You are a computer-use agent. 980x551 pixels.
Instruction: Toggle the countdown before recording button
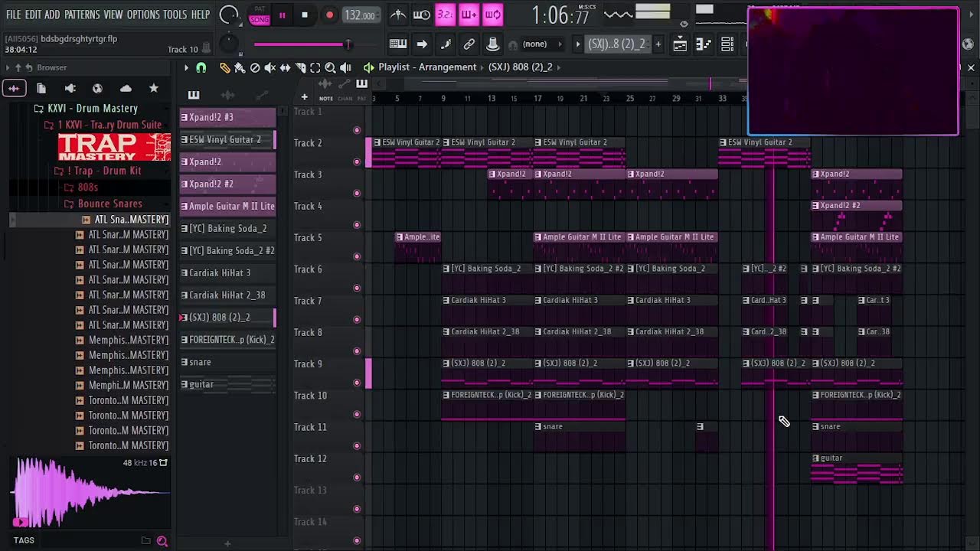coord(445,15)
